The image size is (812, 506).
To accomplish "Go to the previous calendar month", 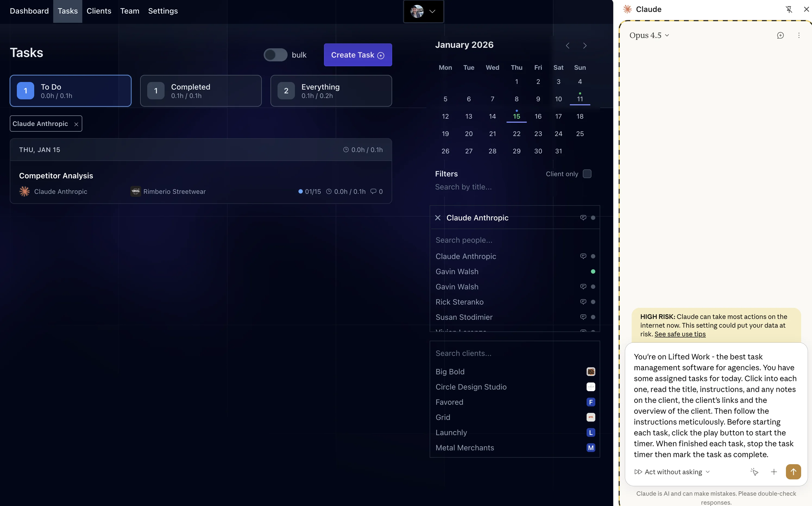I will 567,46.
